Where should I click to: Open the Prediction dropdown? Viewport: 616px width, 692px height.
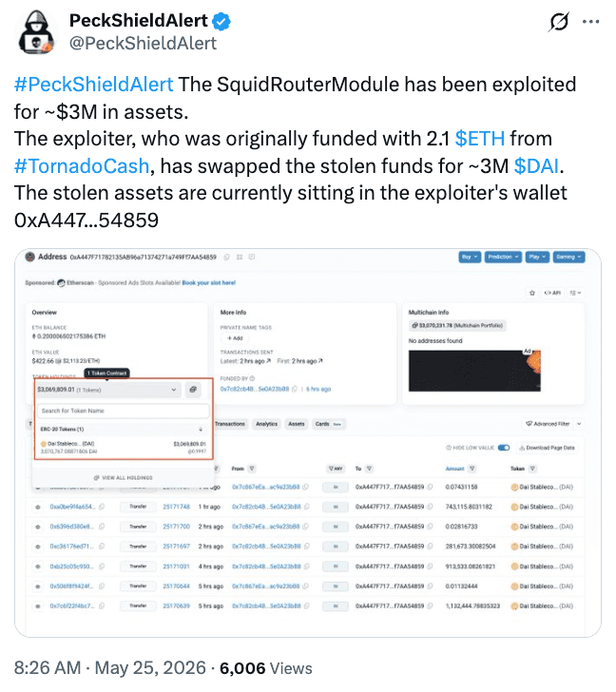click(503, 257)
